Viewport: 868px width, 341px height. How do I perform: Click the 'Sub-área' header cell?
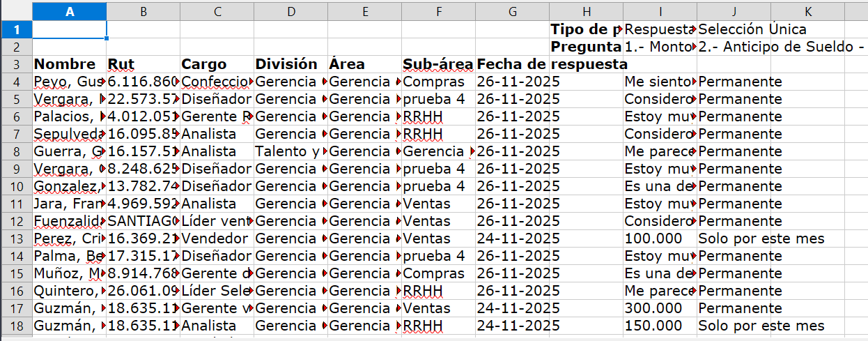[x=438, y=64]
